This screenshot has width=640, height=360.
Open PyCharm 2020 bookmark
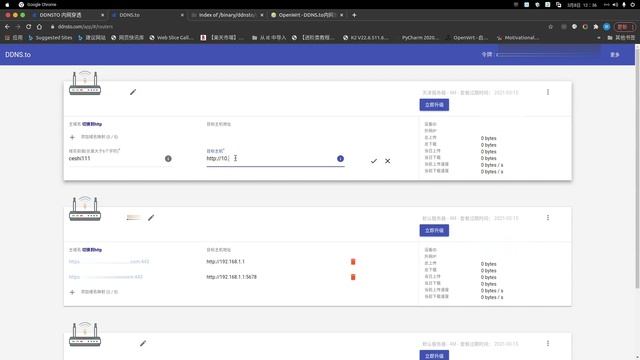421,38
